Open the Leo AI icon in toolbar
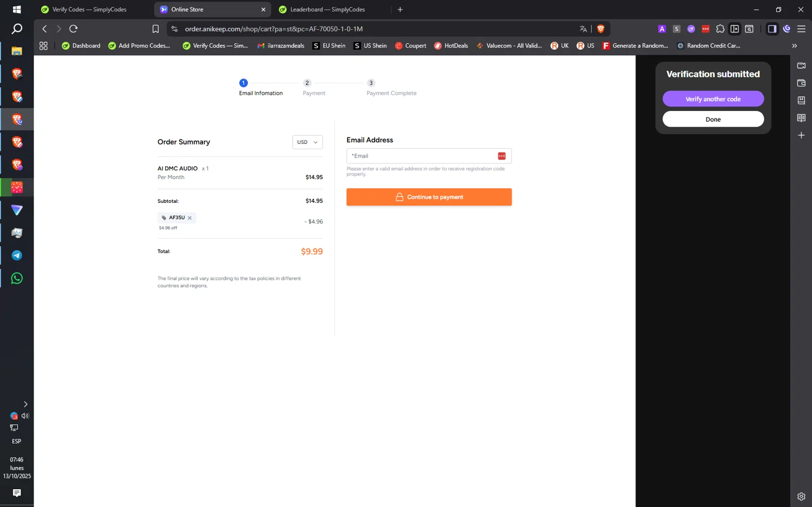Screen dimensions: 812x507 pyautogui.click(x=787, y=29)
